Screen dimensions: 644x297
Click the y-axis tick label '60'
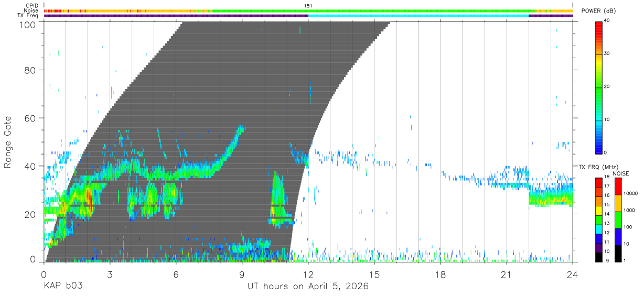click(30, 118)
